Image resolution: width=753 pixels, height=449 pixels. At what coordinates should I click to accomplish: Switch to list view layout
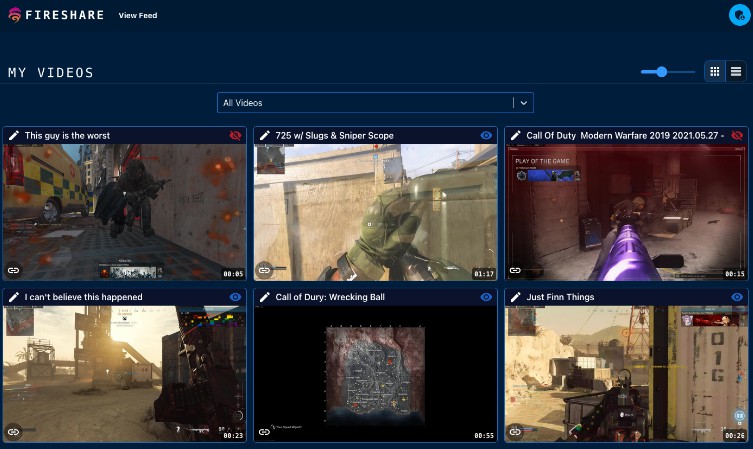coord(736,71)
